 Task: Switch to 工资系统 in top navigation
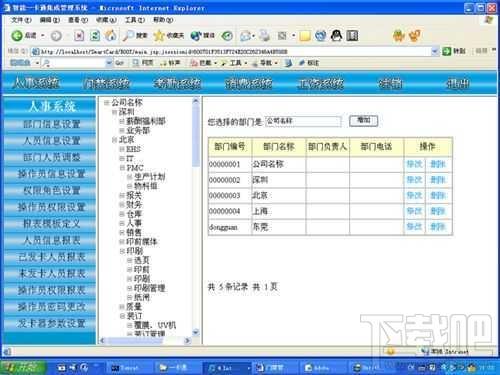[320, 83]
